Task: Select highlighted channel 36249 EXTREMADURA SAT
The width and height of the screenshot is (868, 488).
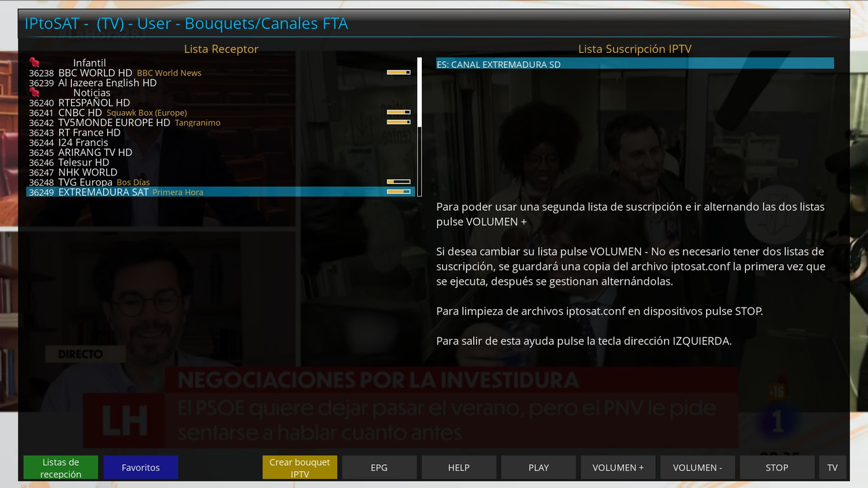Action: pyautogui.click(x=220, y=192)
